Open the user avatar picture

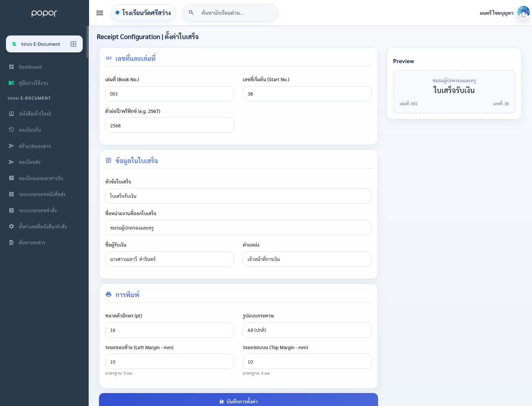point(523,13)
